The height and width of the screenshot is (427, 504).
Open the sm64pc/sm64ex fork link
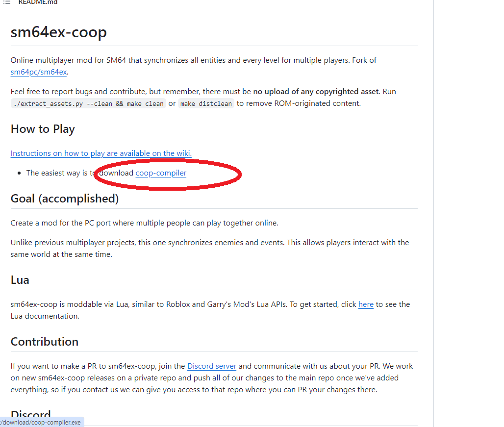[39, 72]
